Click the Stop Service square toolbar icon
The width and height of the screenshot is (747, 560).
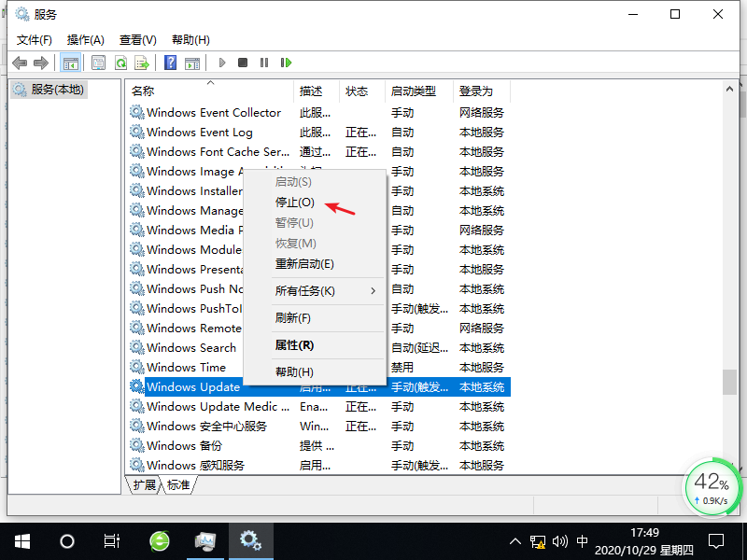(x=243, y=63)
